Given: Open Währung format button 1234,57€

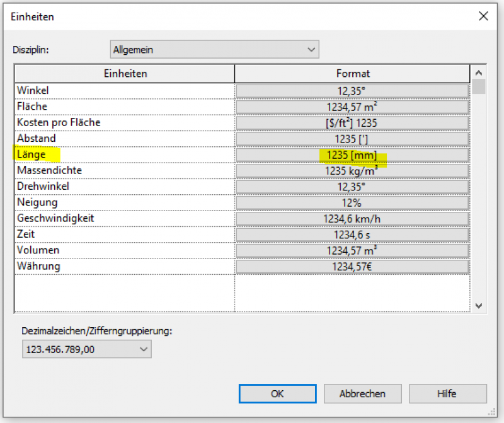Looking at the screenshot, I should 352,267.
